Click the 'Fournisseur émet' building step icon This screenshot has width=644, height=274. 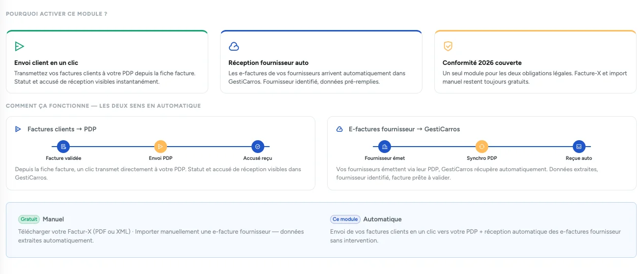pyautogui.click(x=385, y=147)
